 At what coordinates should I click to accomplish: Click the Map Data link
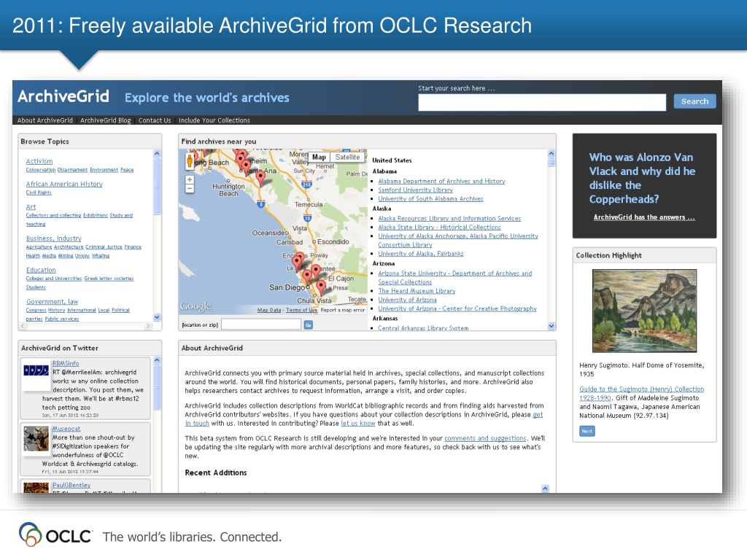[x=269, y=310]
